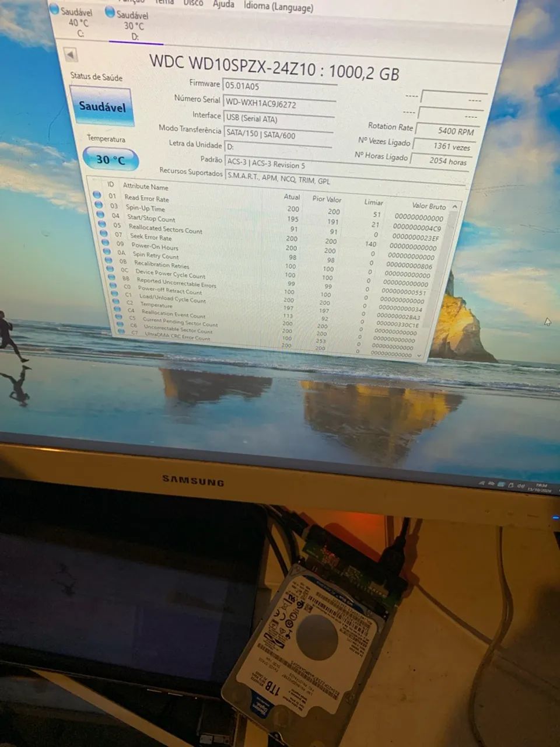The height and width of the screenshot is (747, 560).
Task: Click the Saudável health status button
Action: 102,106
